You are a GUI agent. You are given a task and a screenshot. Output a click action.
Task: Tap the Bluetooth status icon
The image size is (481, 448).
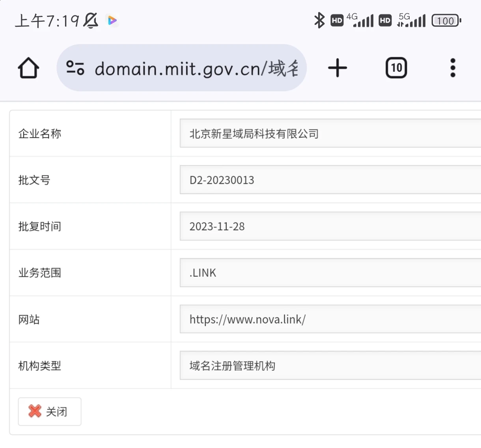coord(319,21)
